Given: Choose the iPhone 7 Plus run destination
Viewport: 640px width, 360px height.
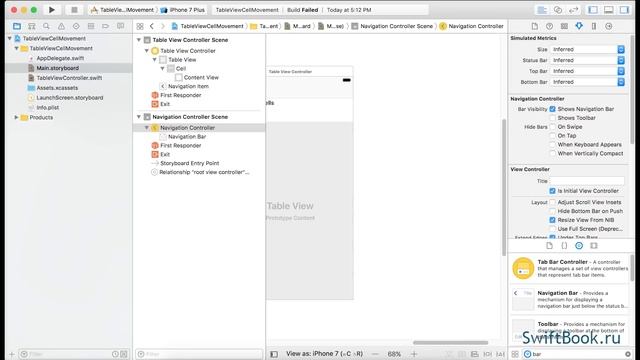Looking at the screenshot, I should point(183,10).
